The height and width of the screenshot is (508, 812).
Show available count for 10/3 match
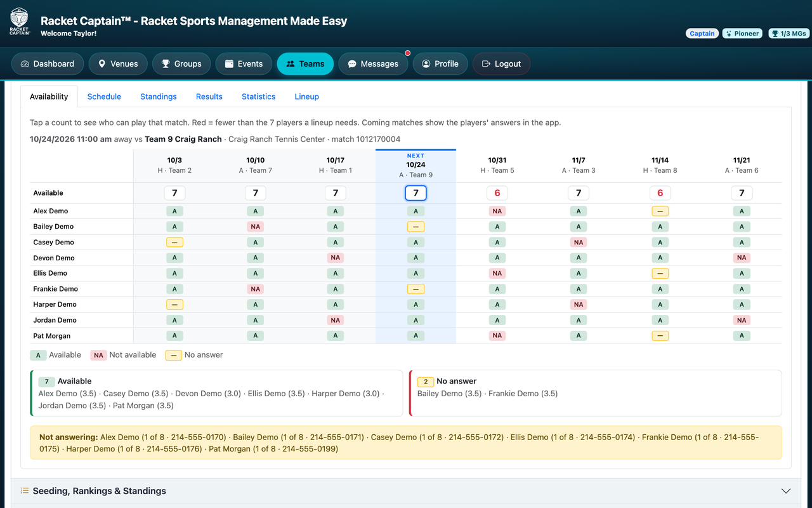(174, 193)
